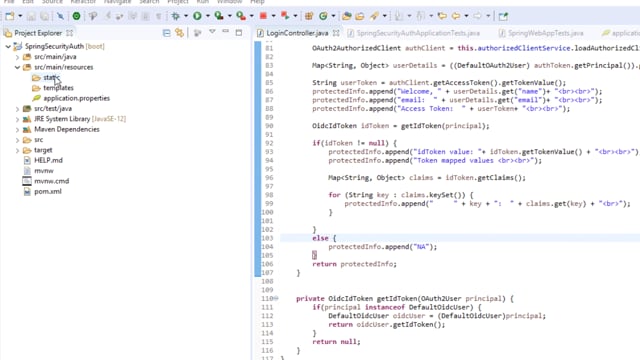The height and width of the screenshot is (360, 640).
Task: Click the Next Annotation icon
Action: 399,16
